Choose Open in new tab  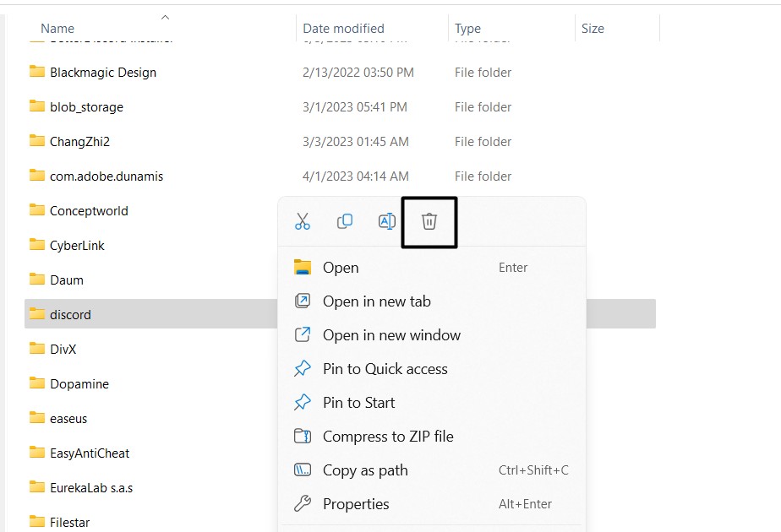tap(376, 301)
